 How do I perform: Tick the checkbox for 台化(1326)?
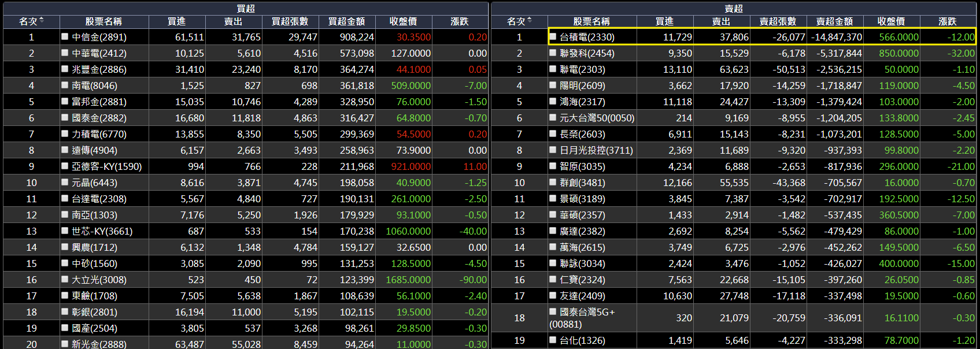click(553, 340)
